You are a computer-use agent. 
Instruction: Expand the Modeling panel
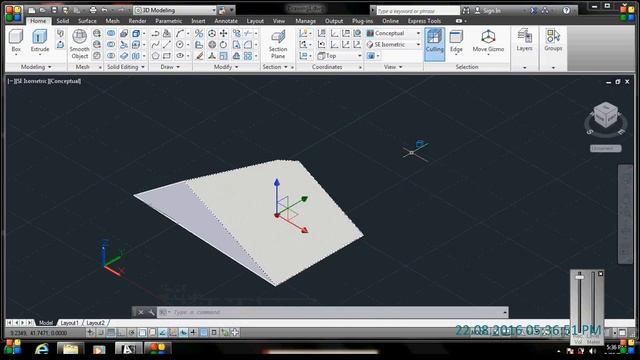36,67
